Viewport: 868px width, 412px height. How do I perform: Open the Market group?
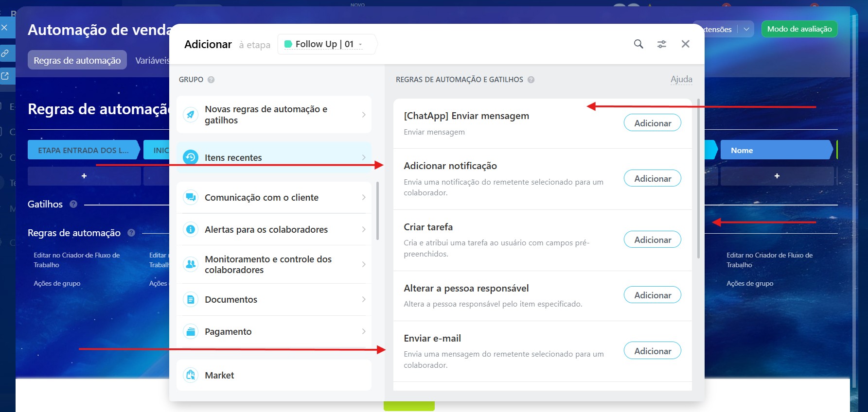pyautogui.click(x=274, y=375)
